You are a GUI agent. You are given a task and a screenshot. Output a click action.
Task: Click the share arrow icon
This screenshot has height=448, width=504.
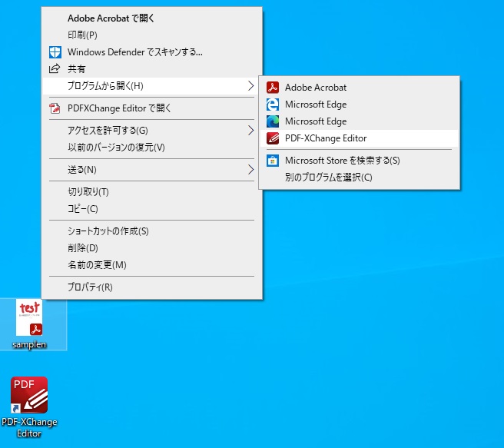pyautogui.click(x=55, y=68)
